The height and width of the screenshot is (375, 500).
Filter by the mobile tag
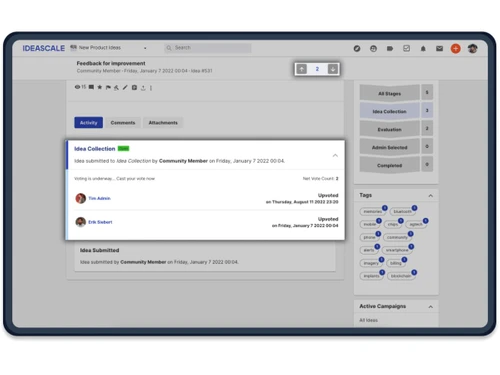click(x=370, y=224)
